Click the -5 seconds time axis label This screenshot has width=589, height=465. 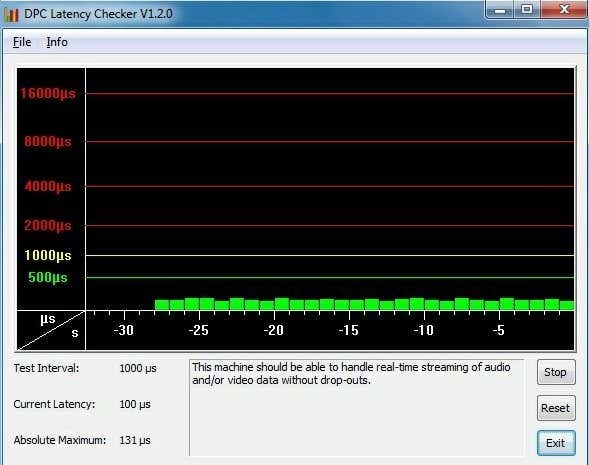point(498,330)
